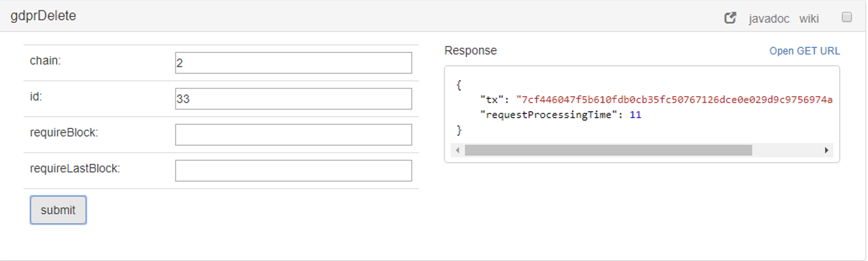Click the requestProcessingTime value 11
Image resolution: width=868 pixels, height=261 pixels.
pyautogui.click(x=635, y=115)
